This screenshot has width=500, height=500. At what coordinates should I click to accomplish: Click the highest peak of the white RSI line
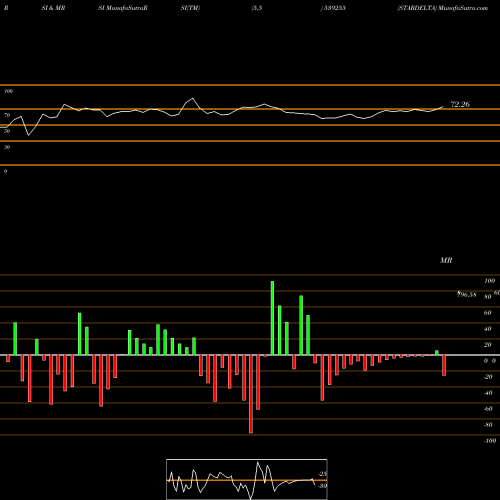click(193, 98)
